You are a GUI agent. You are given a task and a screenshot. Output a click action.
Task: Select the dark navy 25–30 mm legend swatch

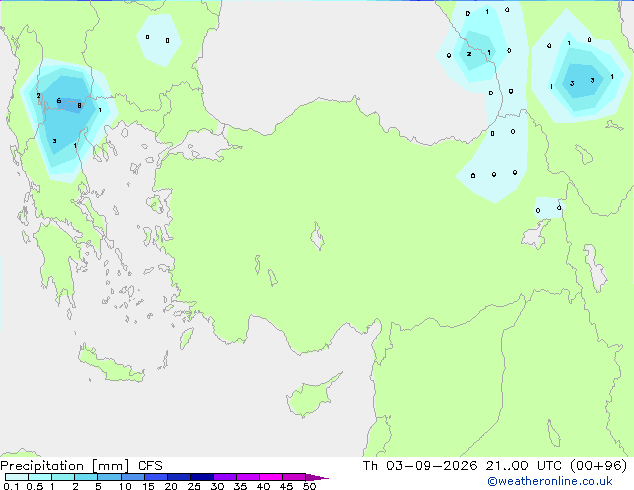pos(202,477)
